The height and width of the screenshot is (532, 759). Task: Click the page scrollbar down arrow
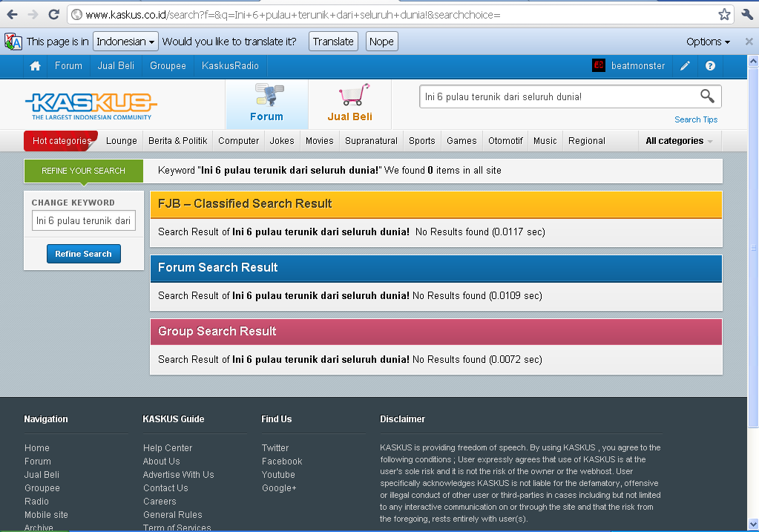(x=753, y=525)
